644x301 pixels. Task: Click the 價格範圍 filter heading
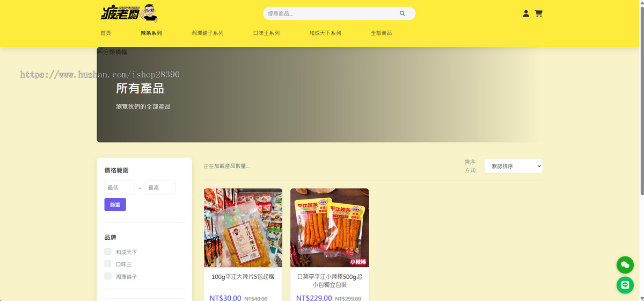pos(116,170)
